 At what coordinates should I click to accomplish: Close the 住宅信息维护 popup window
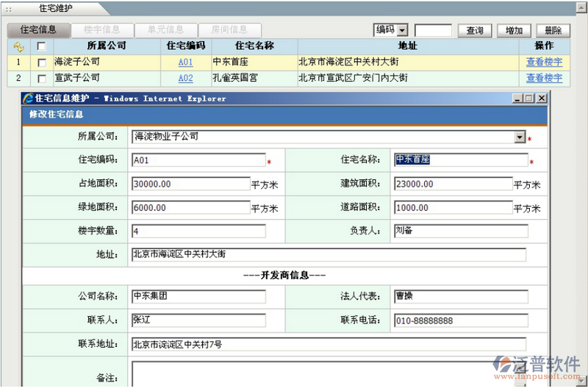[541, 98]
